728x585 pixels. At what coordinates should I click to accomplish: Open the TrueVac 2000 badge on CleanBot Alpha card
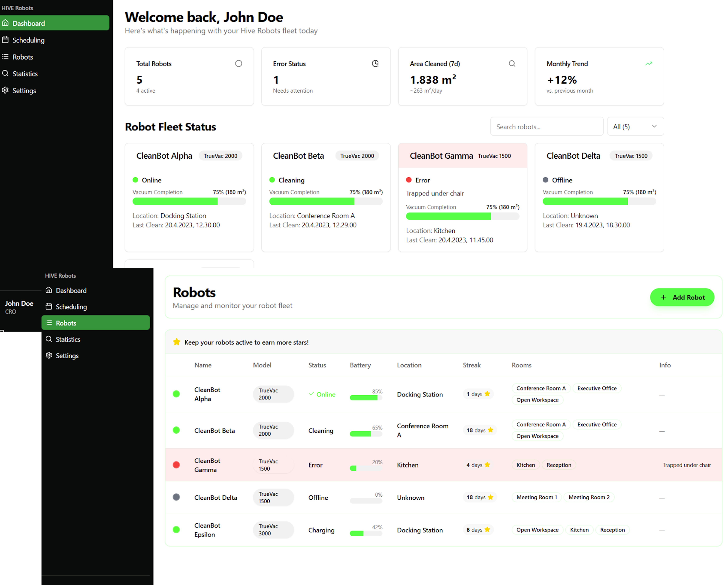pyautogui.click(x=220, y=156)
